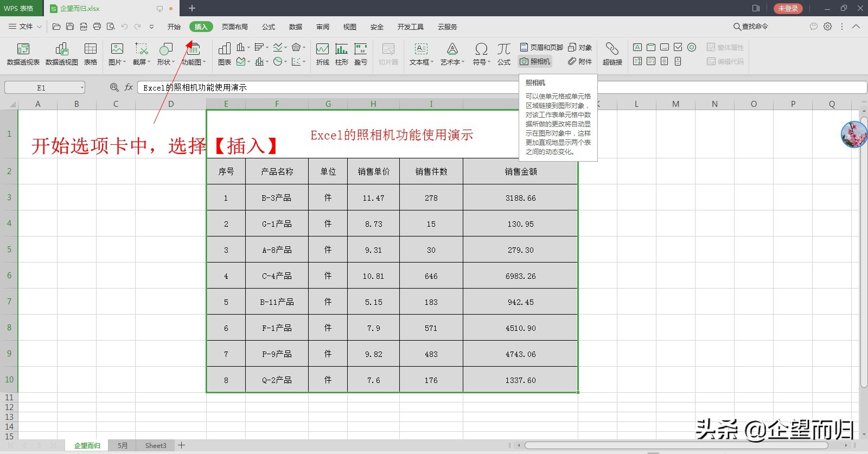Collapse the ribbon with the chevron

(856, 26)
